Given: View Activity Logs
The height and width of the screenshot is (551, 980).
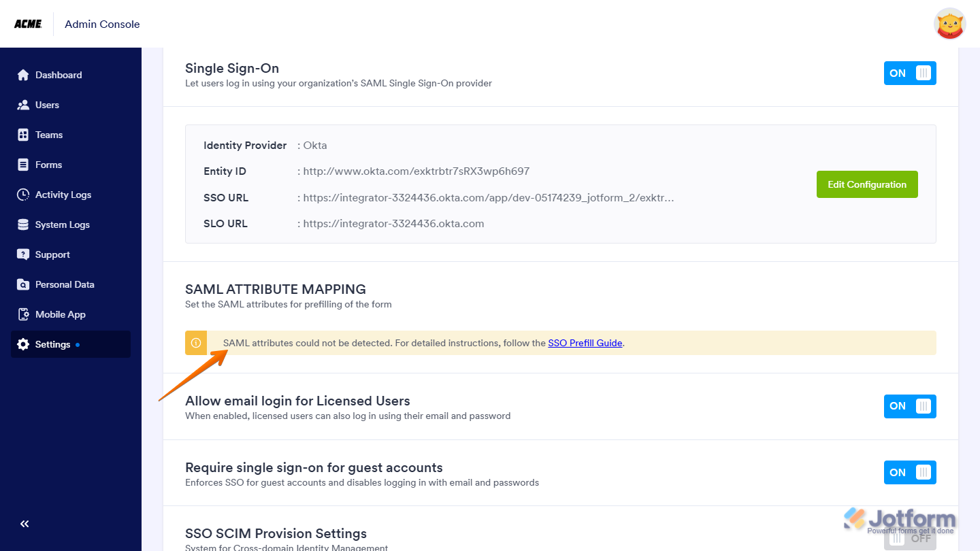Looking at the screenshot, I should [24, 195].
